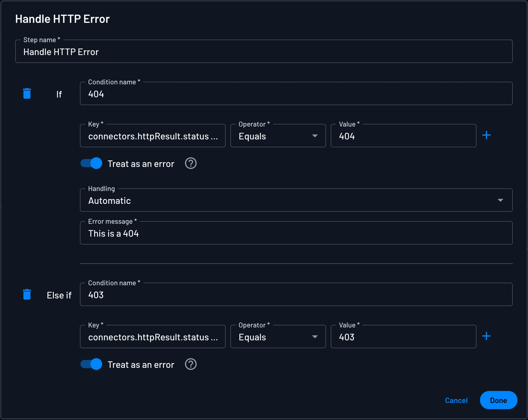Click the Condition name field showing 403
This screenshot has width=528, height=420.
tap(296, 295)
